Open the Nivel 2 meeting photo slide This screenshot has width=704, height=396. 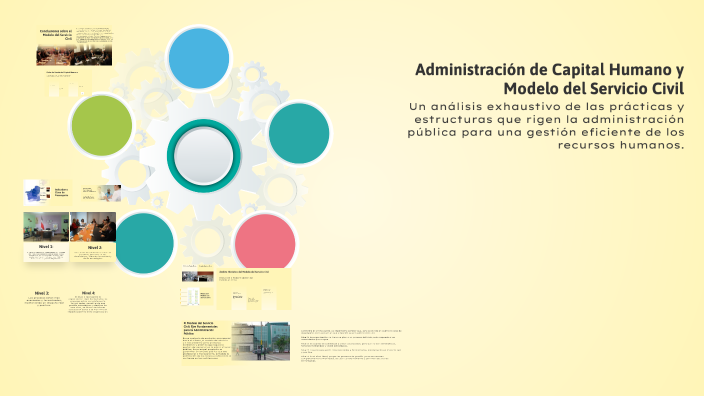pos(93,237)
